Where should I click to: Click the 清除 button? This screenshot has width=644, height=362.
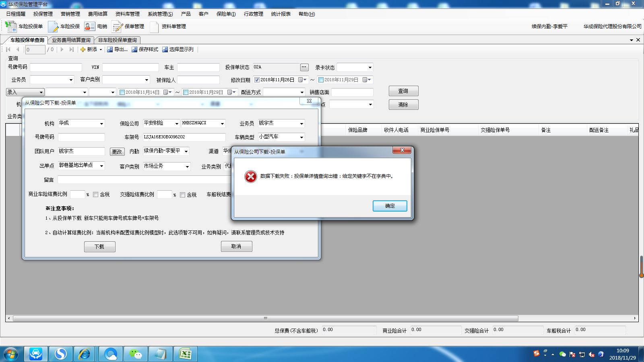tap(403, 105)
